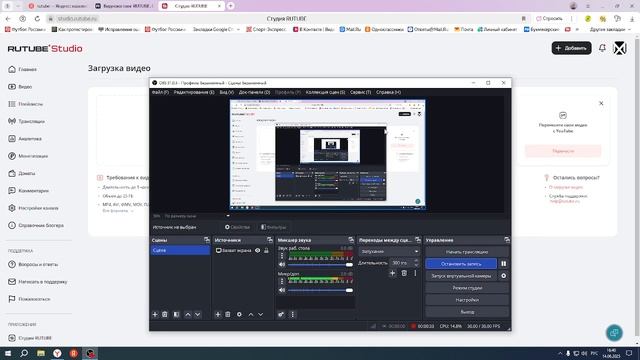
Task: Pop out the Scene Transitions dock
Action: pyautogui.click(x=418, y=240)
